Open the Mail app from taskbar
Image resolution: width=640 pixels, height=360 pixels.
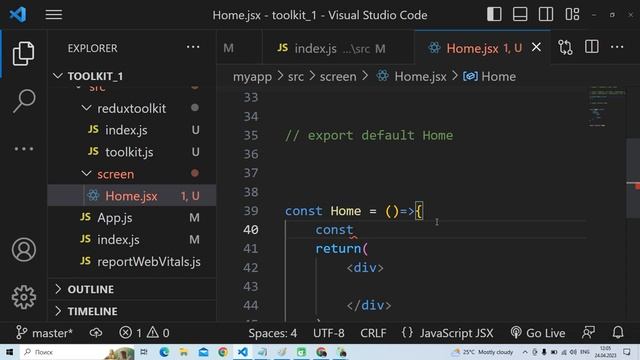(203, 352)
